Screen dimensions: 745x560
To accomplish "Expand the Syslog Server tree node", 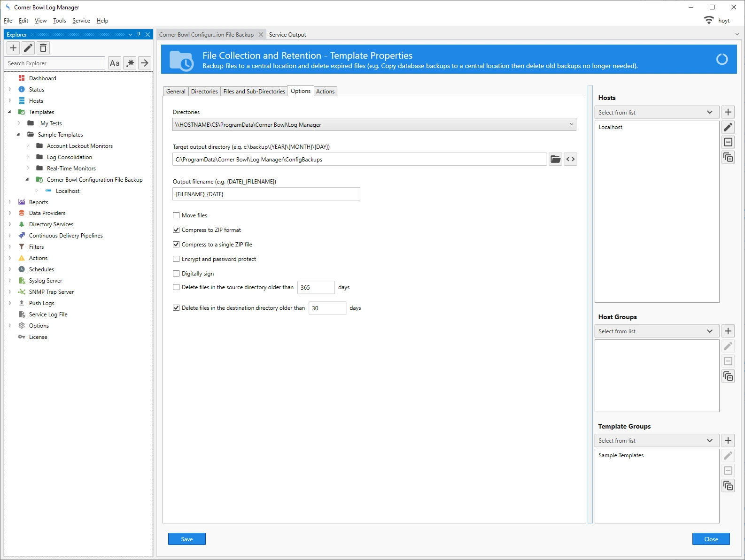I will [x=9, y=281].
